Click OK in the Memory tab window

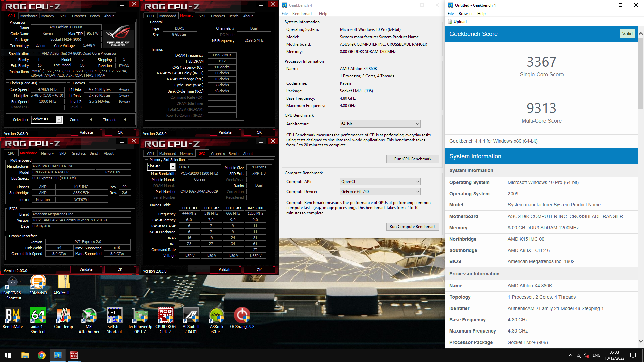(259, 132)
